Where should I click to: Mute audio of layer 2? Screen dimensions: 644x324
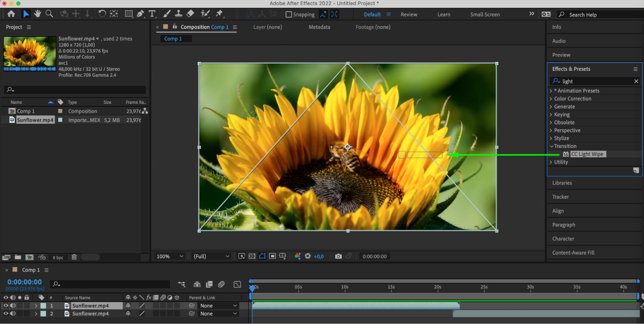[x=13, y=313]
